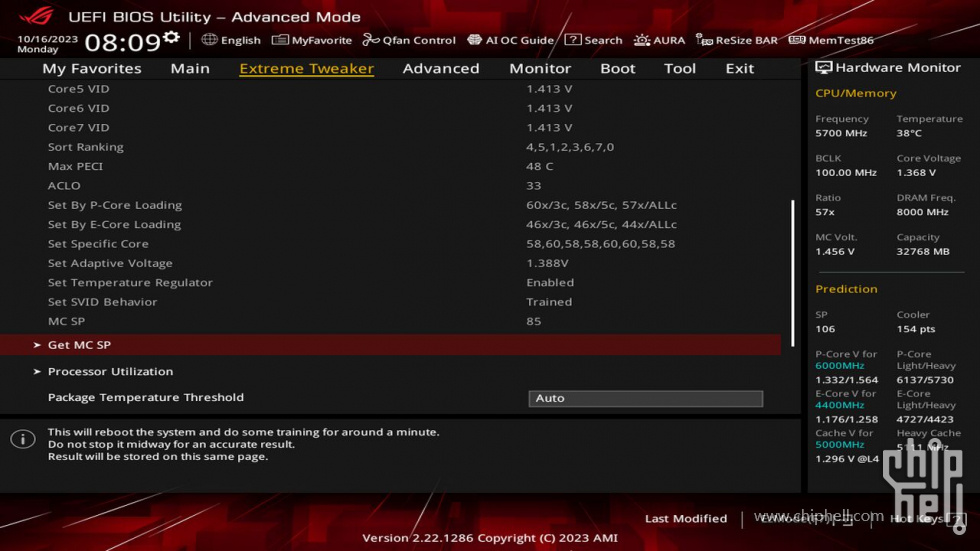Click the 5000MHz Cache prediction value
The height and width of the screenshot is (551, 980).
(x=839, y=444)
